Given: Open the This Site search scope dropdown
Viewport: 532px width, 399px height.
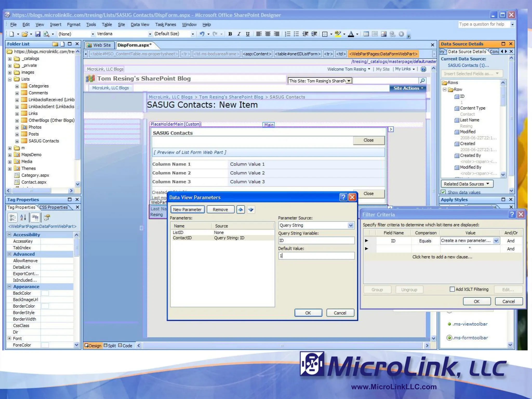Looking at the screenshot, I should point(349,81).
